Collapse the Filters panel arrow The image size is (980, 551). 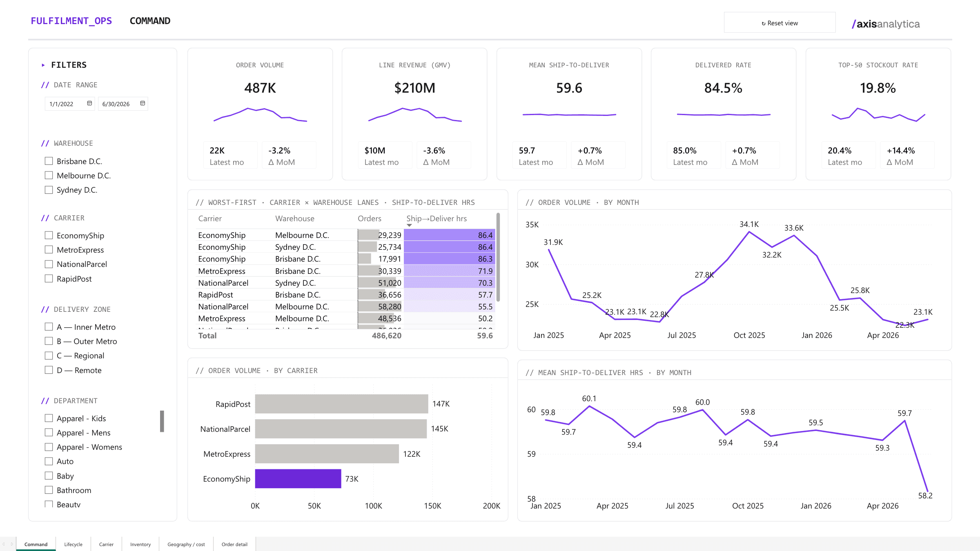[43, 65]
